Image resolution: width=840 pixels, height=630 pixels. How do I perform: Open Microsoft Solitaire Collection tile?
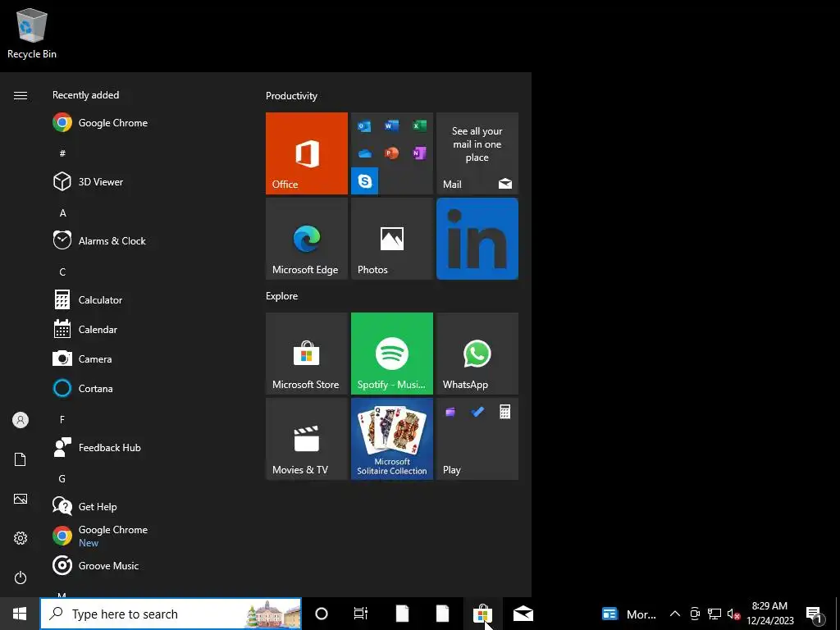(x=391, y=439)
